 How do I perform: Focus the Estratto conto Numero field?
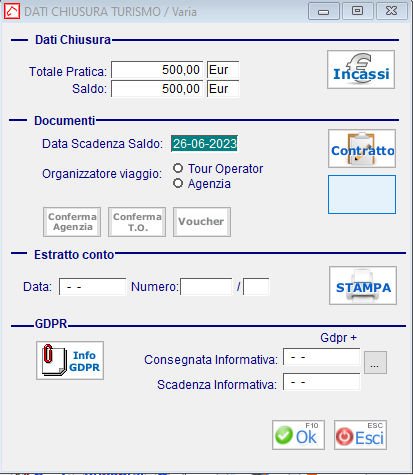click(x=206, y=287)
